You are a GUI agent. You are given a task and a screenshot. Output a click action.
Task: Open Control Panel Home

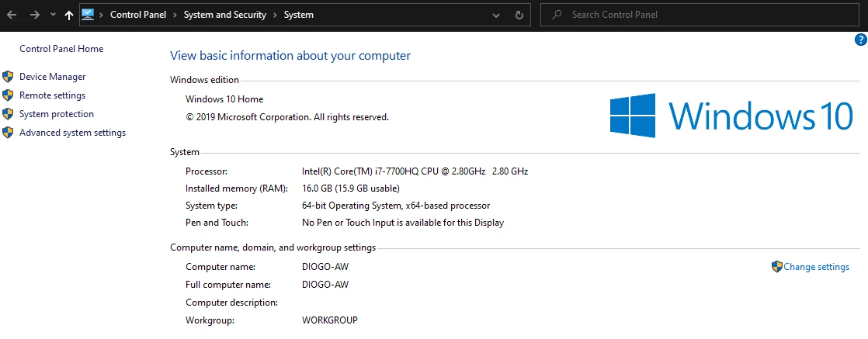[x=61, y=49]
